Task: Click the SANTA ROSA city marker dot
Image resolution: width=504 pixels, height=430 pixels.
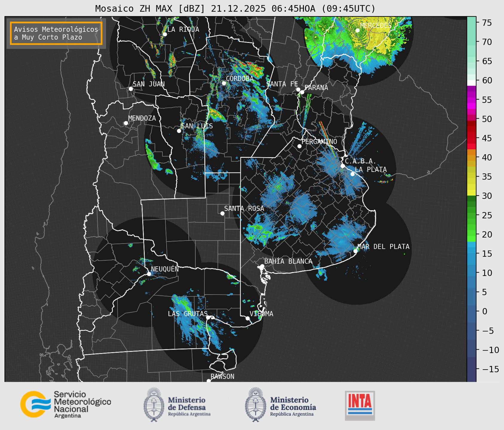Action: [222, 213]
